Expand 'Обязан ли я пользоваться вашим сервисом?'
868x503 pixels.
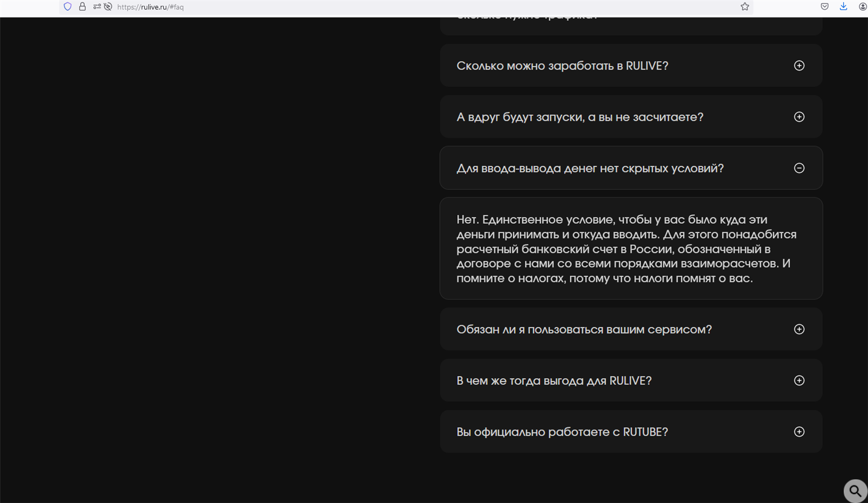(x=631, y=329)
